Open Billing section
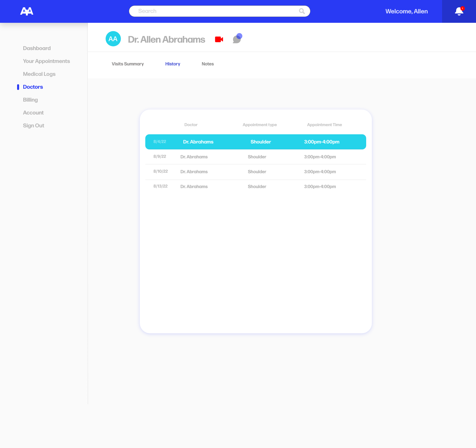The width and height of the screenshot is (476, 448). (x=30, y=100)
